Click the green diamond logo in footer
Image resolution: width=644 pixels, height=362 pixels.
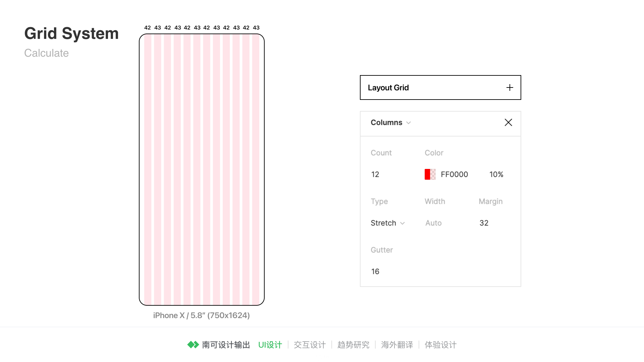coord(193,345)
